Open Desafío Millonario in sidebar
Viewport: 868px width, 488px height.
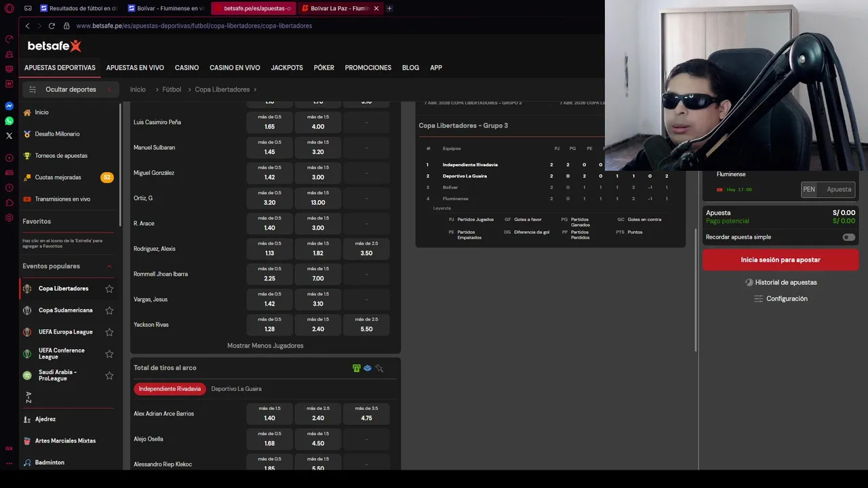pos(57,134)
